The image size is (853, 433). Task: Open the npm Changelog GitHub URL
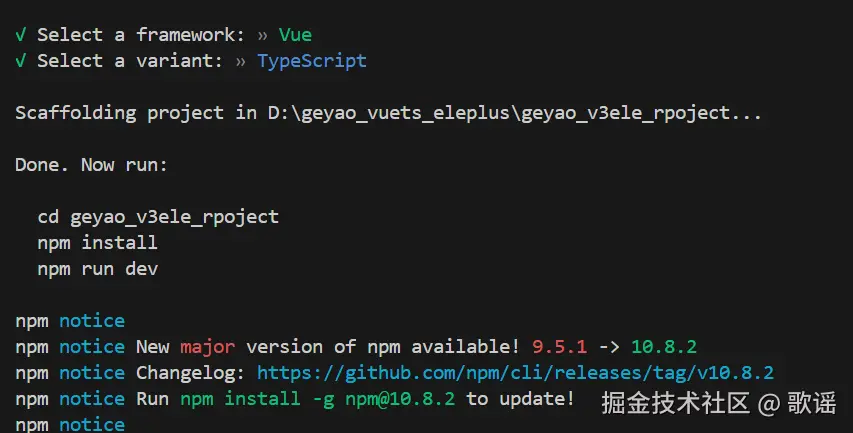click(x=515, y=373)
